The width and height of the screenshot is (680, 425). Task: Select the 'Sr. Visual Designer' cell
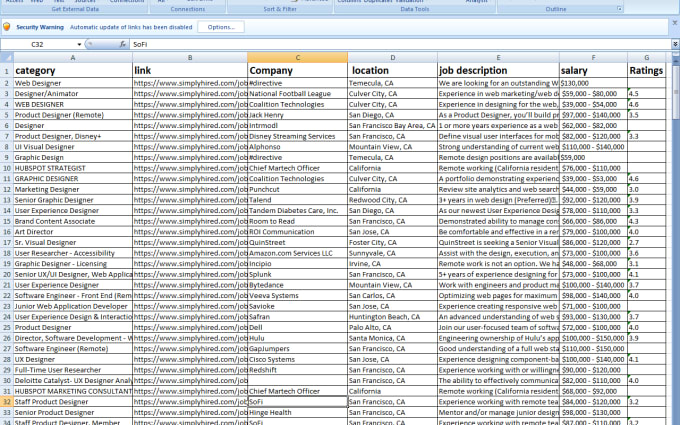pyautogui.click(x=73, y=242)
